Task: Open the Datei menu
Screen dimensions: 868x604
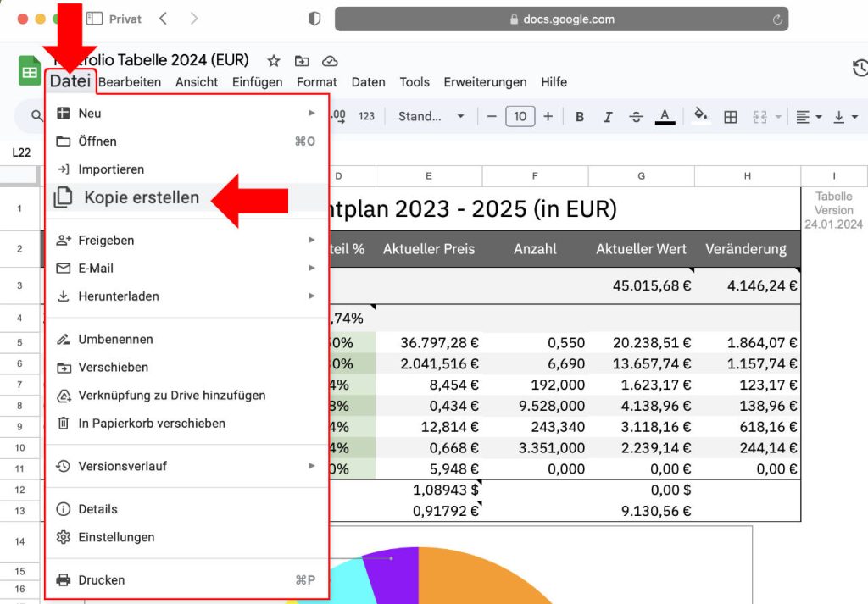Action: (70, 81)
